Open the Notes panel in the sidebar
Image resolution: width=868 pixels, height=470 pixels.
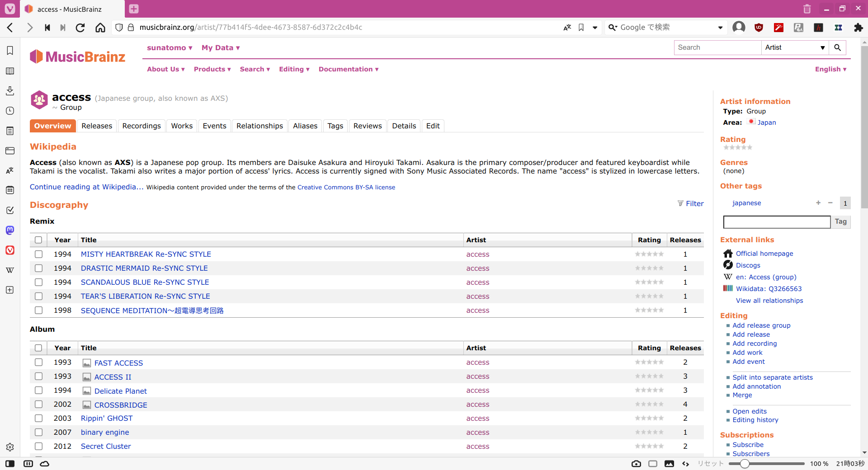[10, 131]
